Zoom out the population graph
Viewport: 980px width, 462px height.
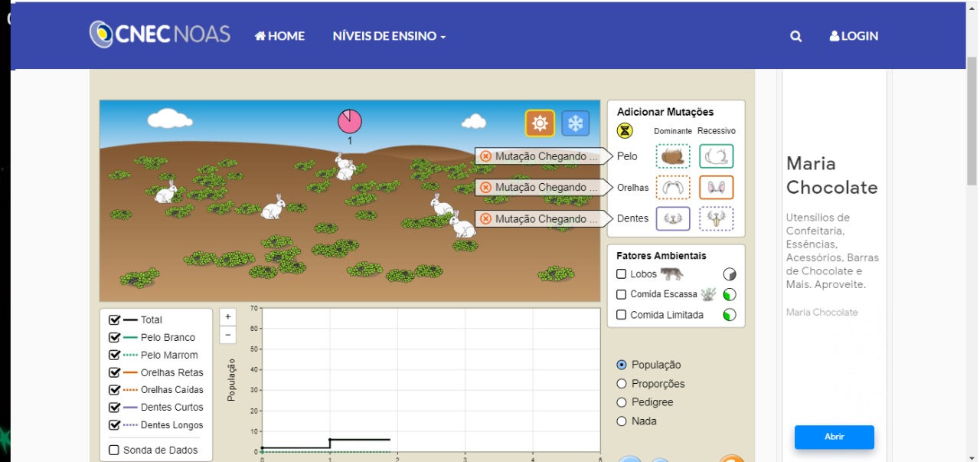point(227,335)
